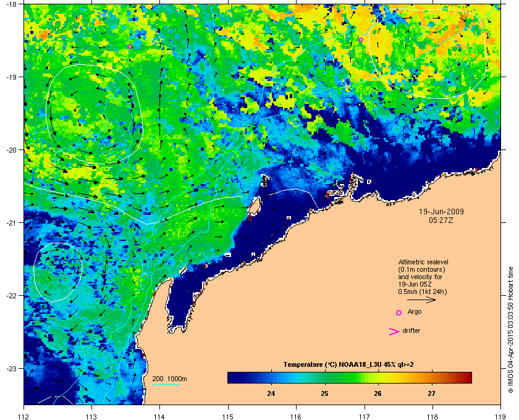Click the latitude label '-21'
The height and width of the screenshot is (420, 519).
tap(12, 222)
